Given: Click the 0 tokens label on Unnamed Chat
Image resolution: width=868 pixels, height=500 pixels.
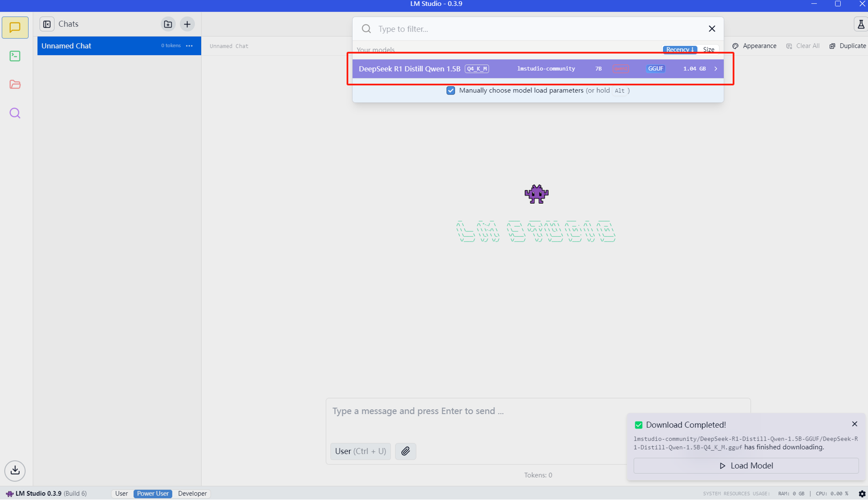Looking at the screenshot, I should pyautogui.click(x=171, y=46).
